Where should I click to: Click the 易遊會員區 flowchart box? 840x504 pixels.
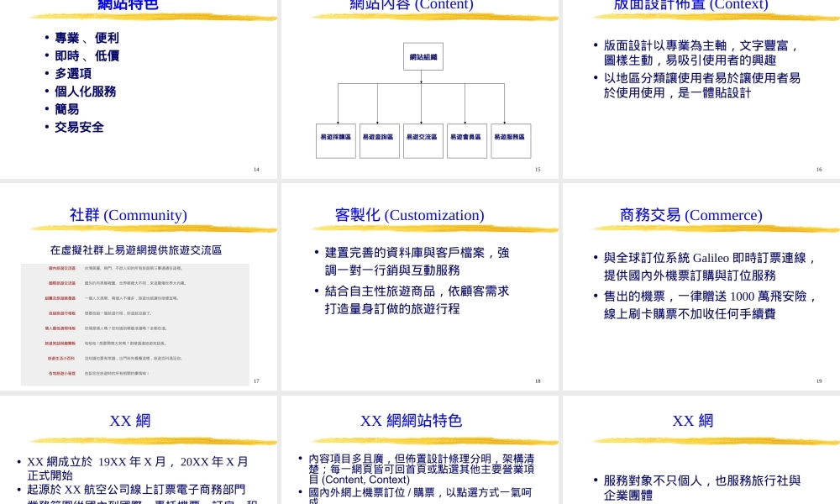[x=466, y=139]
